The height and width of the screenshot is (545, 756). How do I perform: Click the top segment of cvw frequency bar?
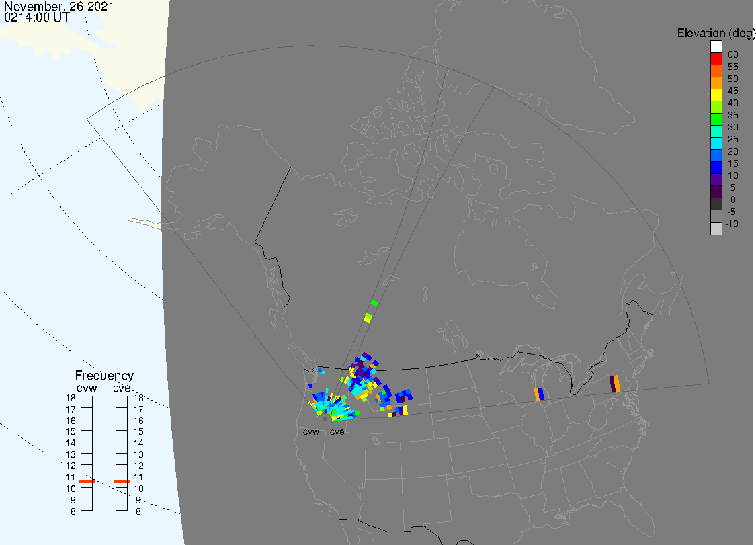[87, 402]
